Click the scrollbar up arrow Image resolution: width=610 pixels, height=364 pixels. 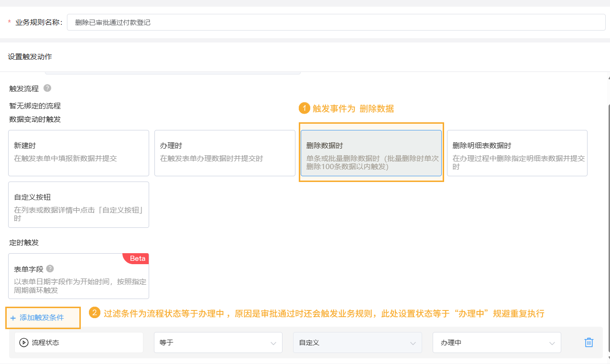[x=608, y=78]
